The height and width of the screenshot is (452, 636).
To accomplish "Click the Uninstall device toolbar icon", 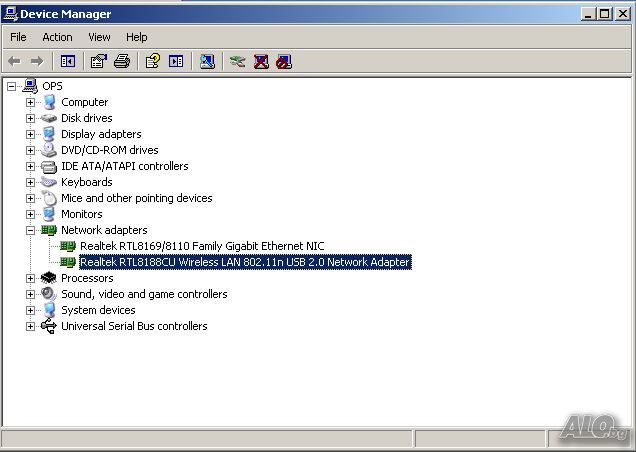I will pos(261,62).
